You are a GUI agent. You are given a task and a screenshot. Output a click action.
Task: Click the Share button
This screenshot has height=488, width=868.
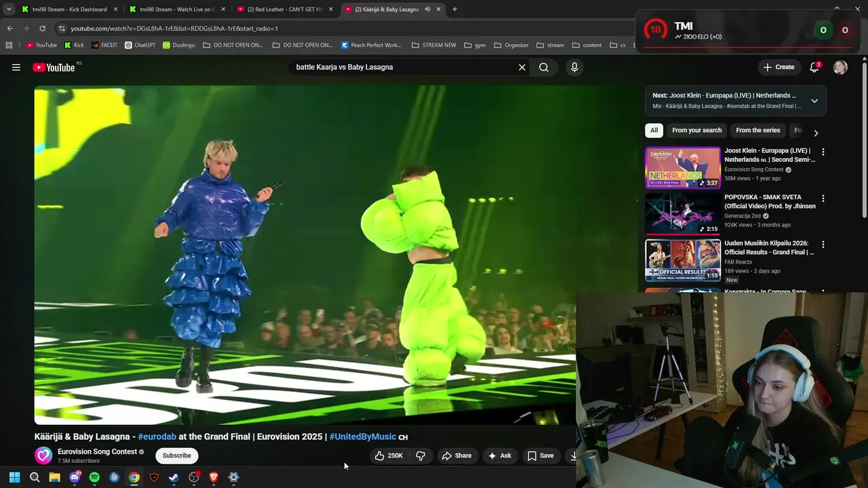[456, 455]
